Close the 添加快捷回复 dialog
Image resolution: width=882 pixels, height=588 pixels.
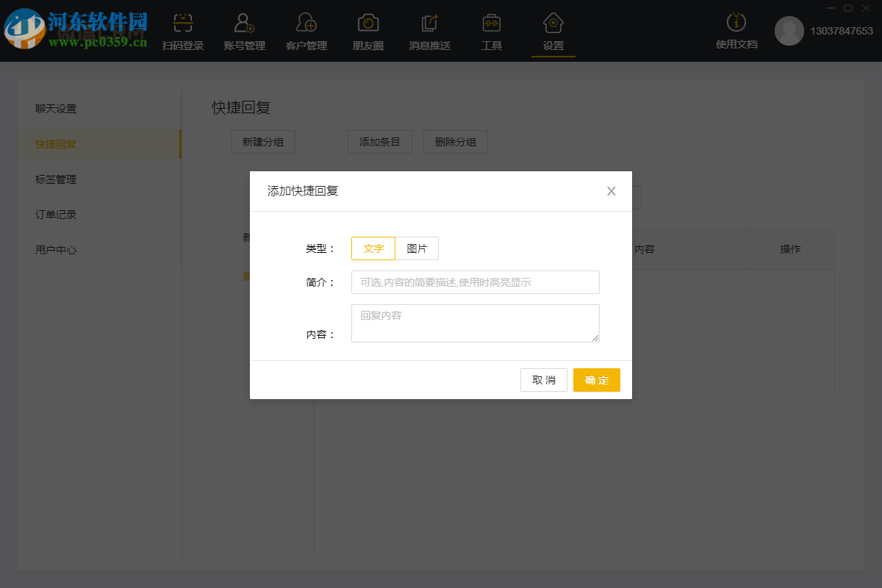611,190
